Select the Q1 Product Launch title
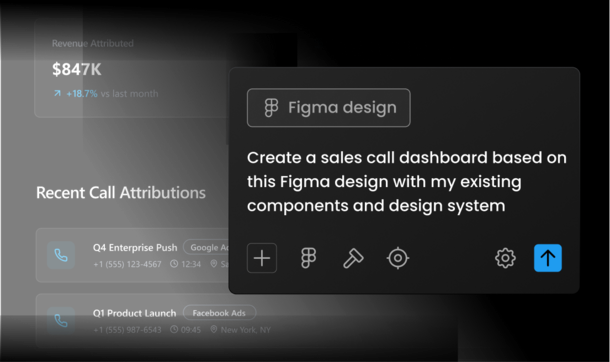The height and width of the screenshot is (362, 610). point(135,313)
